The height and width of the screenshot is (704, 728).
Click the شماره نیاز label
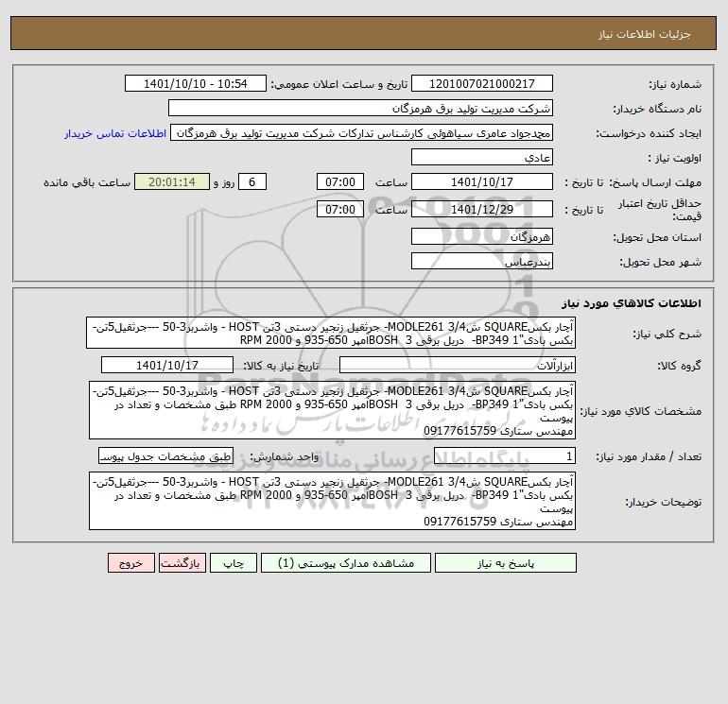pos(675,84)
